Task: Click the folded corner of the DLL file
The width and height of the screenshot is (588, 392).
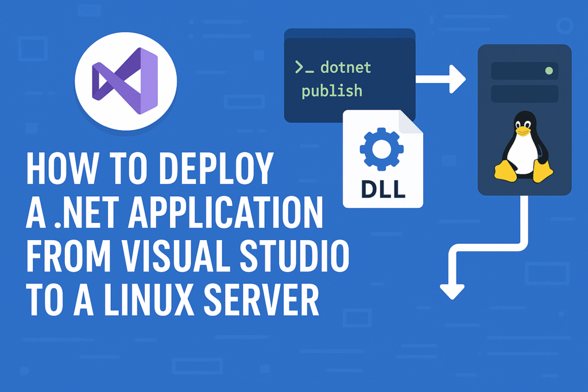Action: [x=413, y=121]
